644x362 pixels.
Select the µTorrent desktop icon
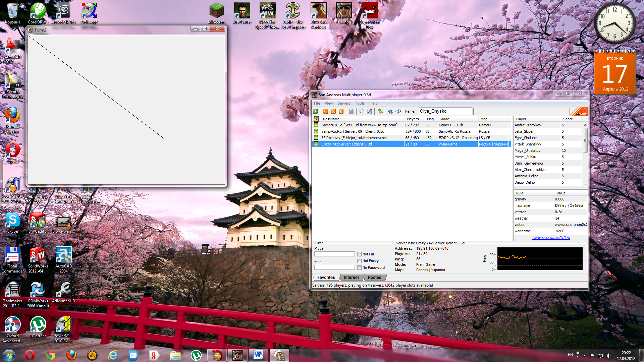(38, 327)
